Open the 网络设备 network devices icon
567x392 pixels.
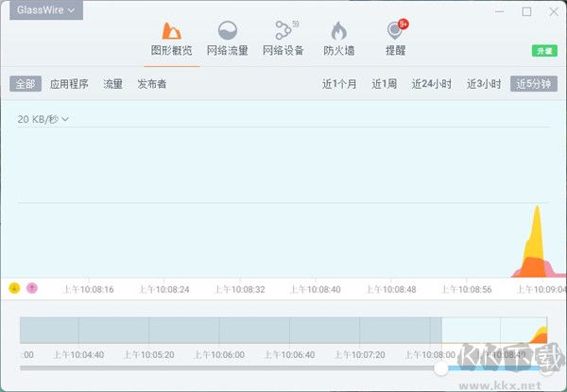click(283, 32)
